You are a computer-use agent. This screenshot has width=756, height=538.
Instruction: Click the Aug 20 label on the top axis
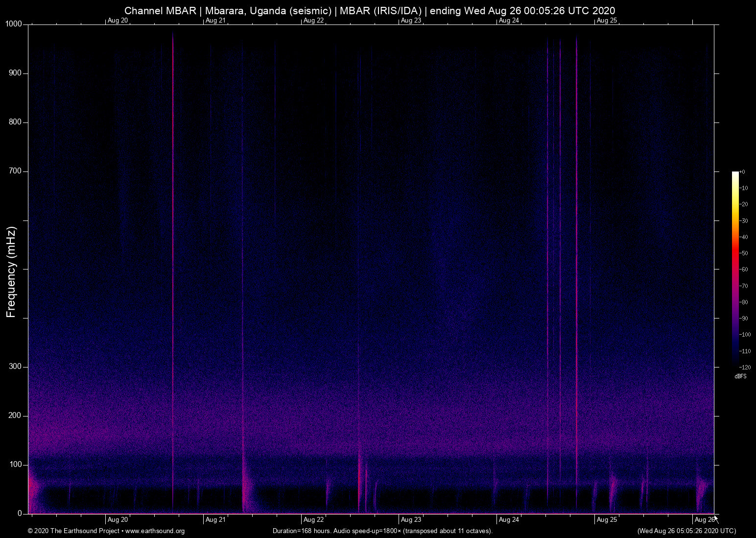click(x=118, y=20)
